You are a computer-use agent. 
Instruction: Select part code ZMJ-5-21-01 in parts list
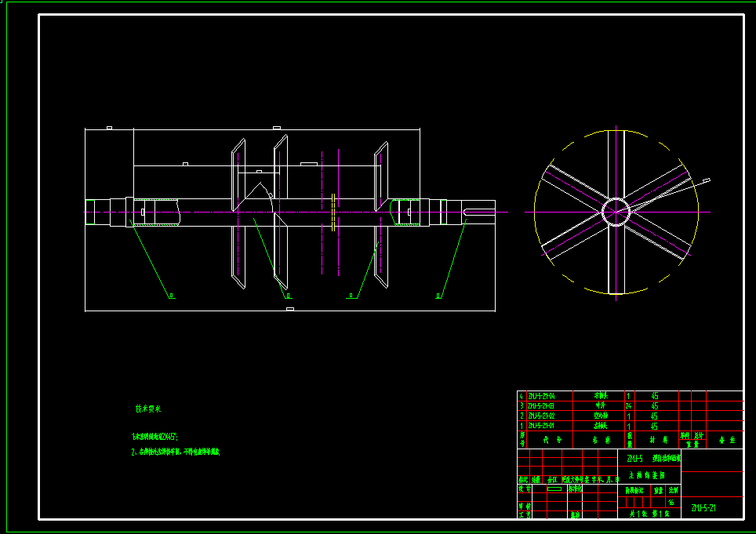pos(541,426)
